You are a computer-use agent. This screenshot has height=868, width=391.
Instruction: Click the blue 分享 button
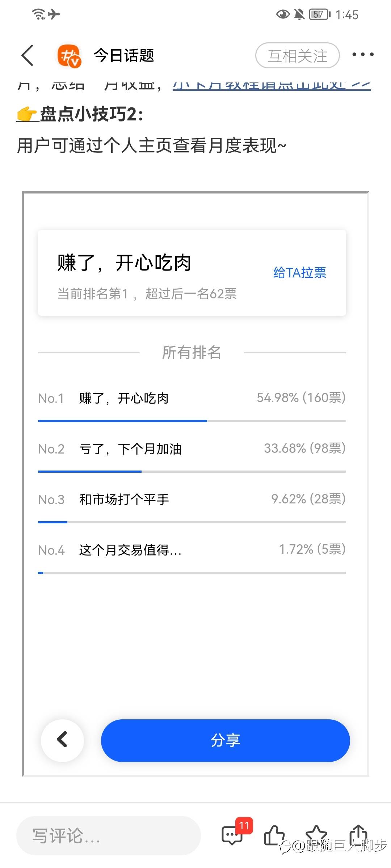[225, 740]
